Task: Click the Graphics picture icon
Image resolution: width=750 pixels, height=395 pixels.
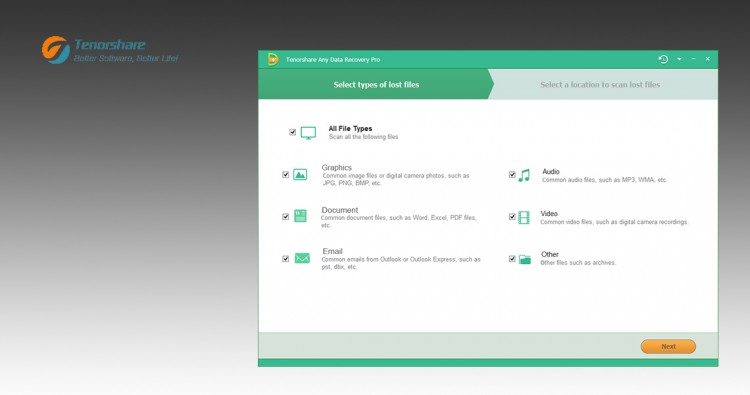Action: point(300,175)
